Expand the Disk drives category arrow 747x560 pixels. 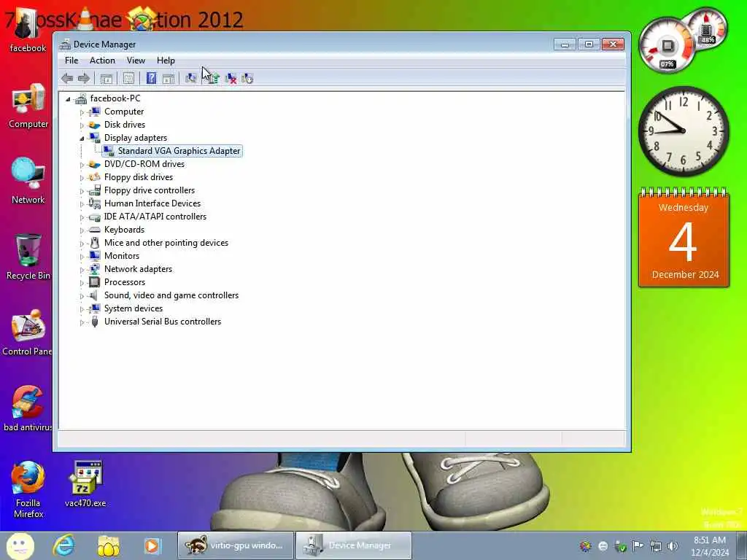coord(82,125)
